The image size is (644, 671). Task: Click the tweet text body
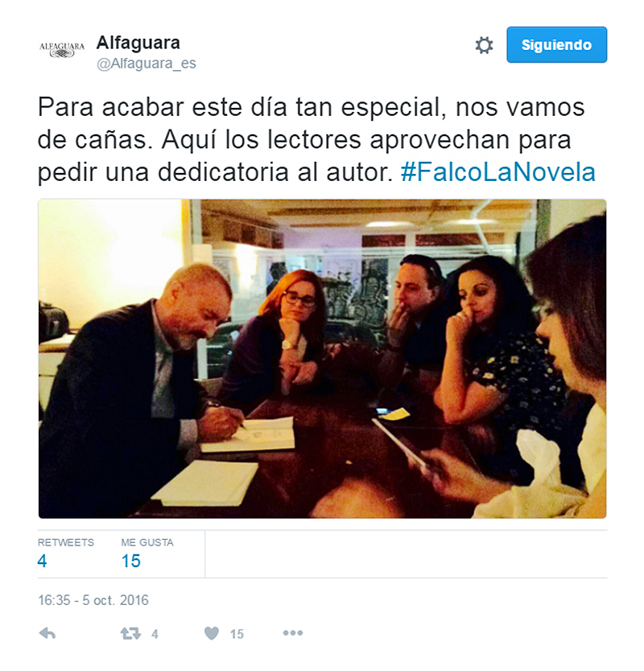point(316,139)
